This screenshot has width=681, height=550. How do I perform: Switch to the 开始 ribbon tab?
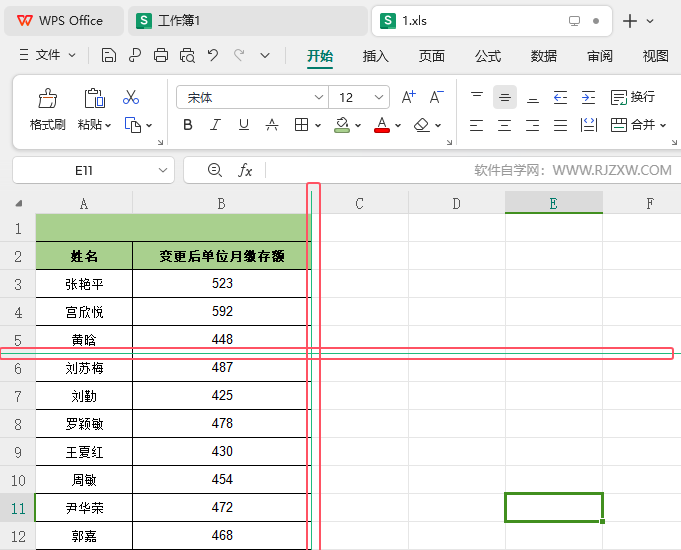coord(320,56)
